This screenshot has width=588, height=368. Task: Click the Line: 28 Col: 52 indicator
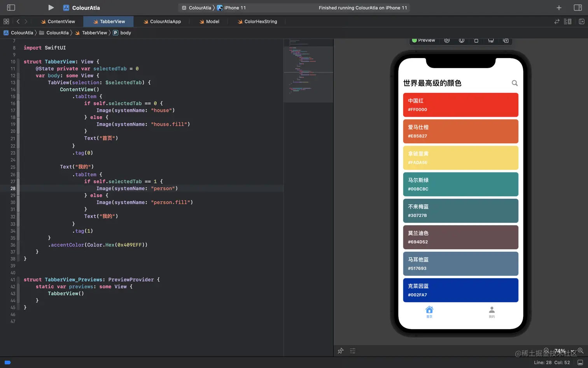point(552,363)
